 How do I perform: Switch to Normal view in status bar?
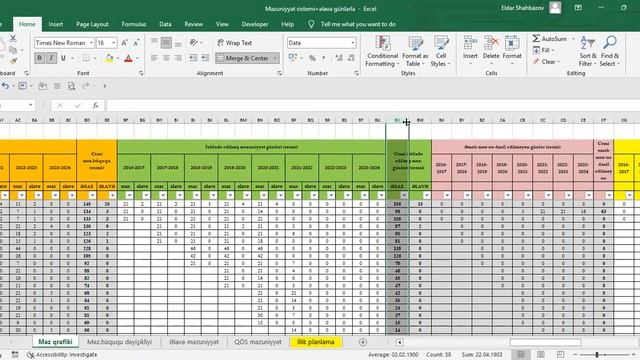click(521, 355)
